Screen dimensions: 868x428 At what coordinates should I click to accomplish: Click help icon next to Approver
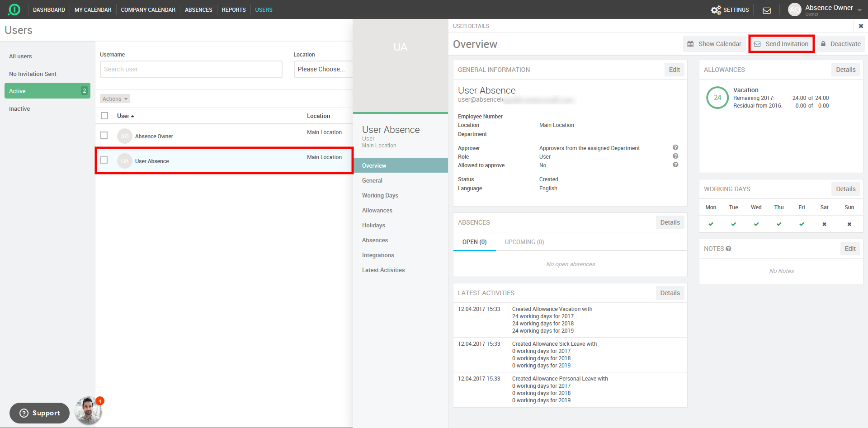pyautogui.click(x=675, y=148)
